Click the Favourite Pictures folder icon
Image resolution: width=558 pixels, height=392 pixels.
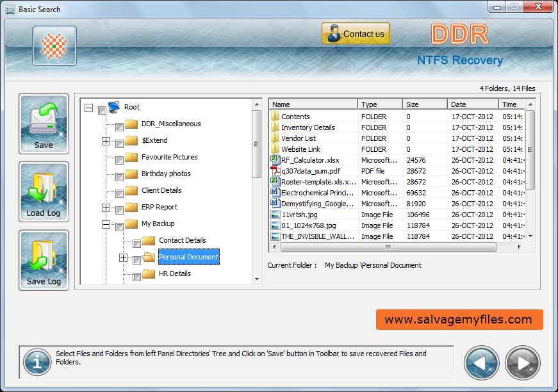coord(131,157)
